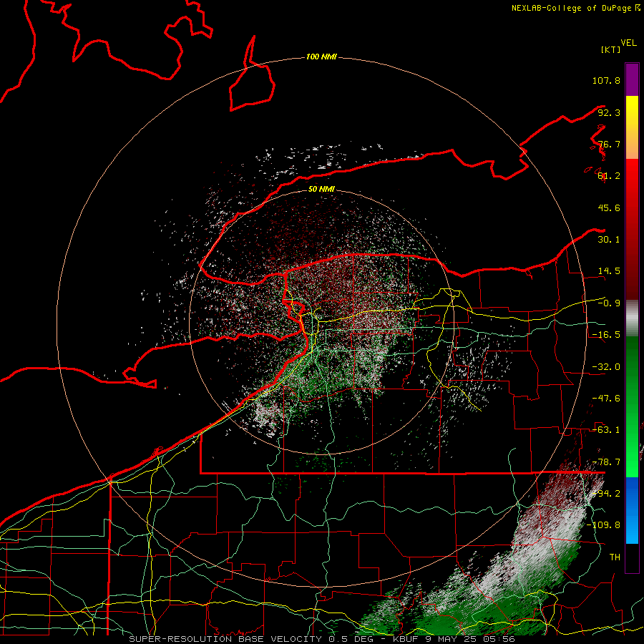This screenshot has height=644, width=644.
Task: Click the Super-Resolution Base Velocity KBUF caption
Action: (322, 639)
